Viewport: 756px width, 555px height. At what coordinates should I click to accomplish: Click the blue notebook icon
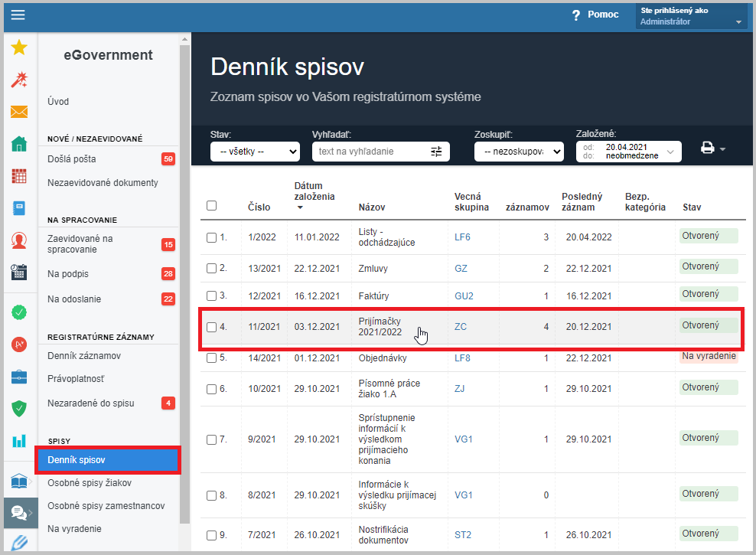click(19, 208)
